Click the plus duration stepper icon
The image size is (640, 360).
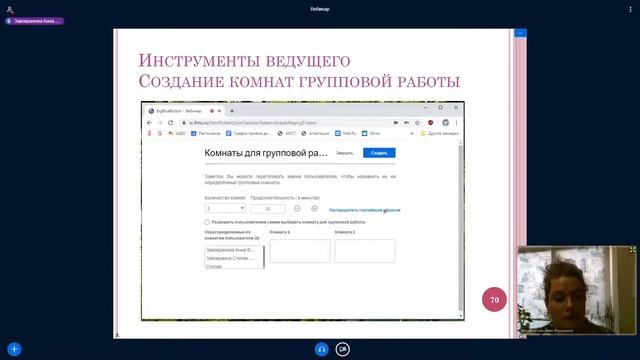[315, 209]
